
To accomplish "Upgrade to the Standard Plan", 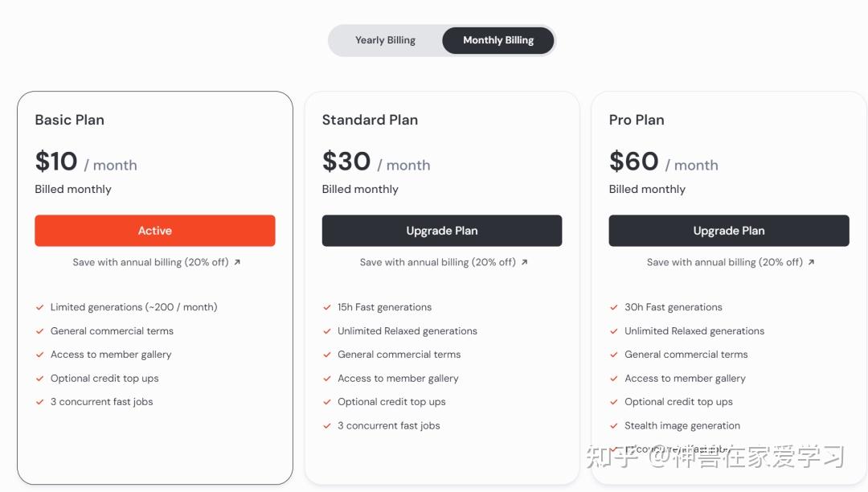I will click(442, 231).
